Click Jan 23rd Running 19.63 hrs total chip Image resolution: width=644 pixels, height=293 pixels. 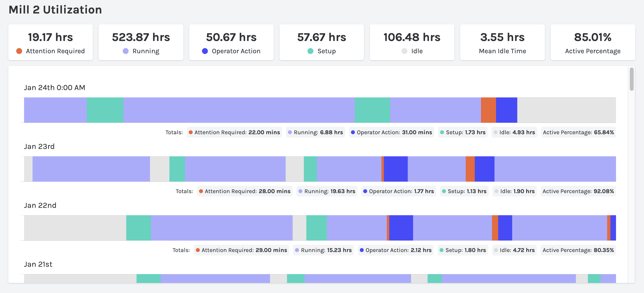pyautogui.click(x=326, y=191)
